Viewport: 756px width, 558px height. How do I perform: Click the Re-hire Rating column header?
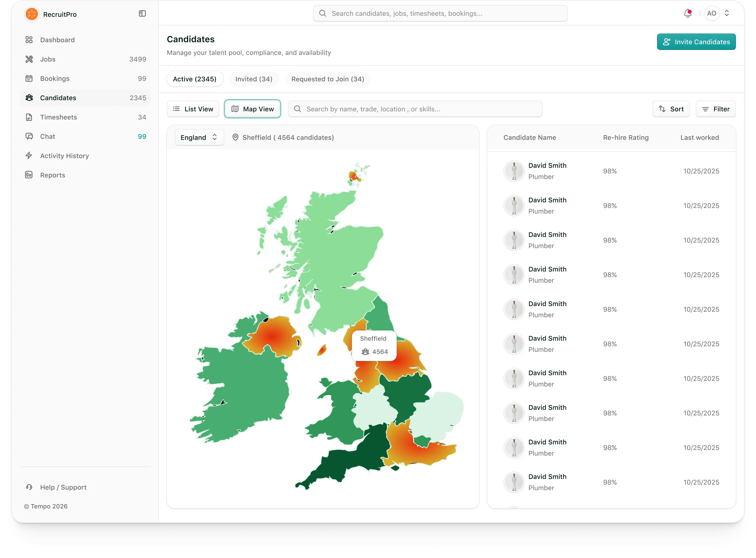626,138
